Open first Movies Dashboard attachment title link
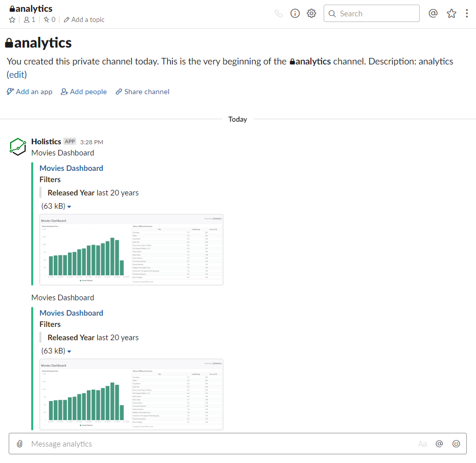Image resolution: width=476 pixels, height=463 pixels. click(x=72, y=168)
